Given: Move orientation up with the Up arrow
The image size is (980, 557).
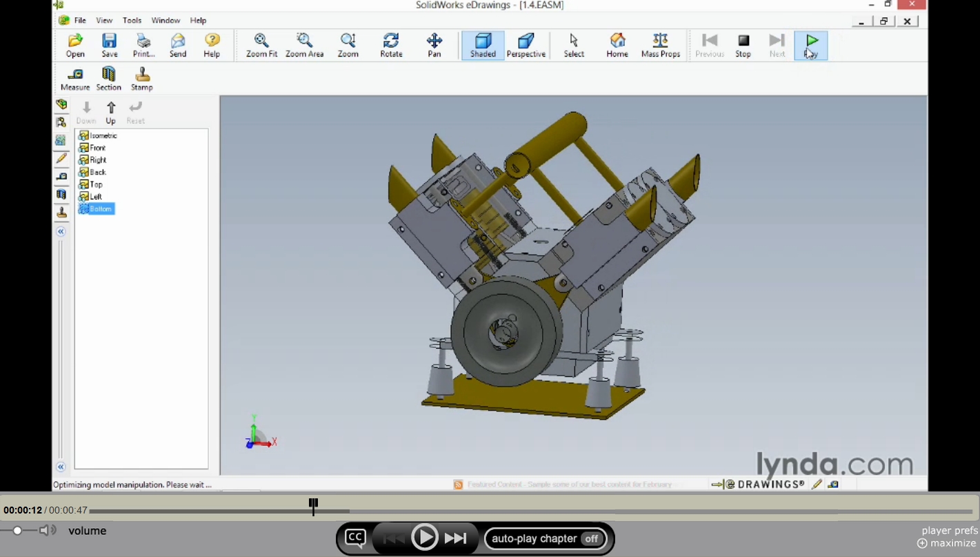Looking at the screenshot, I should click(111, 112).
